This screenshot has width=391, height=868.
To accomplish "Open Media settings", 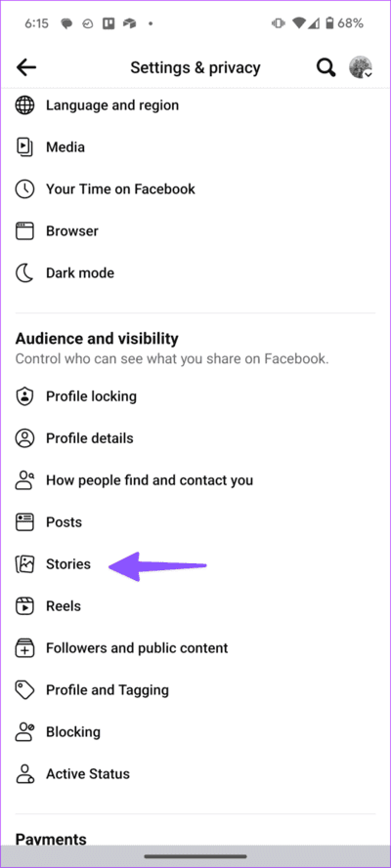I will (x=195, y=147).
